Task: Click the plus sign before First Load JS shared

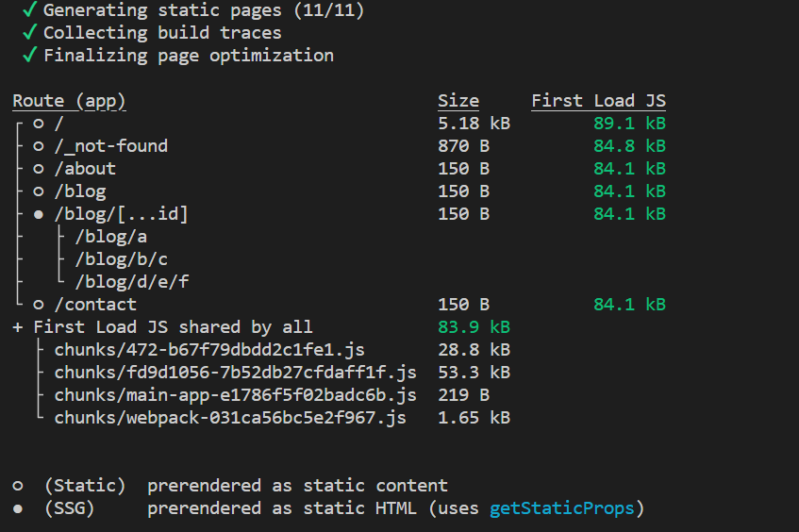Action: [18, 327]
